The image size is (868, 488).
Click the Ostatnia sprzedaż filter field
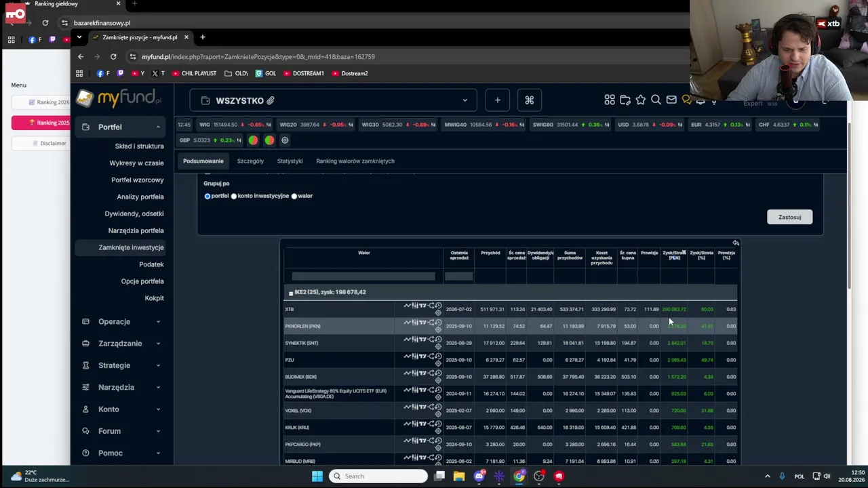pyautogui.click(x=458, y=276)
